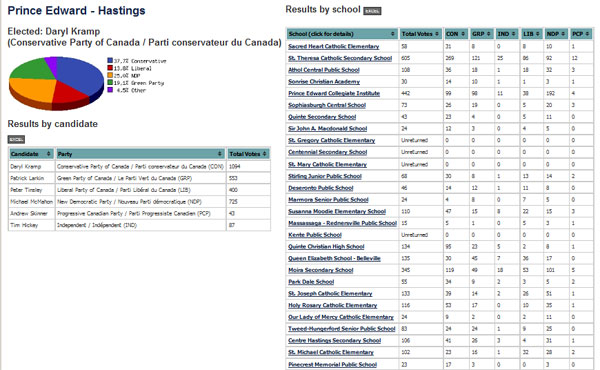Viewport: 600px width, 370px height.
Task: Click the Excel export icon beside Results by school
Action: (x=372, y=11)
